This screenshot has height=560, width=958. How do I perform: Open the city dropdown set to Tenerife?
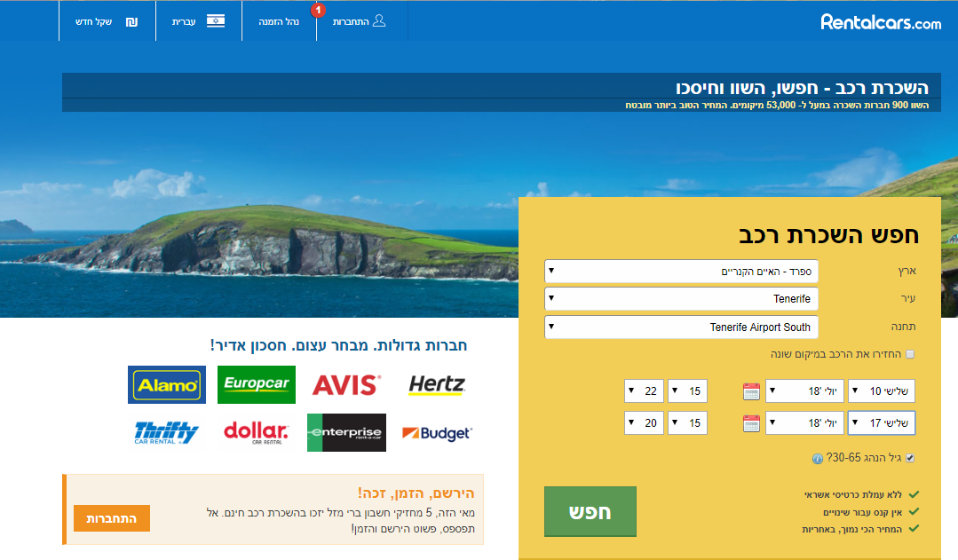(x=682, y=299)
